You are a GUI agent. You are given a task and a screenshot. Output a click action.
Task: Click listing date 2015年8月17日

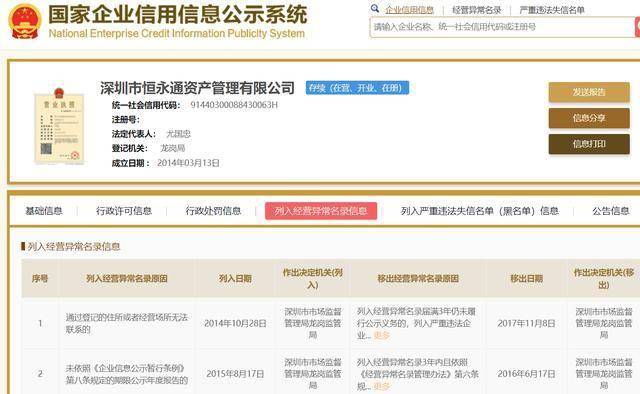[235, 374]
